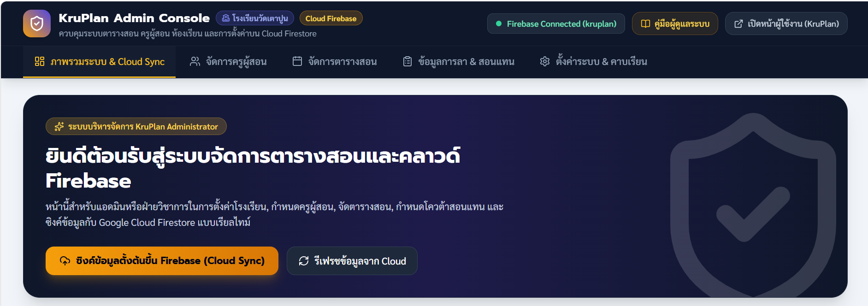Screen dimensions: 868x306
Task: Click the sparkle icon in Administrator badge
Action: click(x=59, y=126)
